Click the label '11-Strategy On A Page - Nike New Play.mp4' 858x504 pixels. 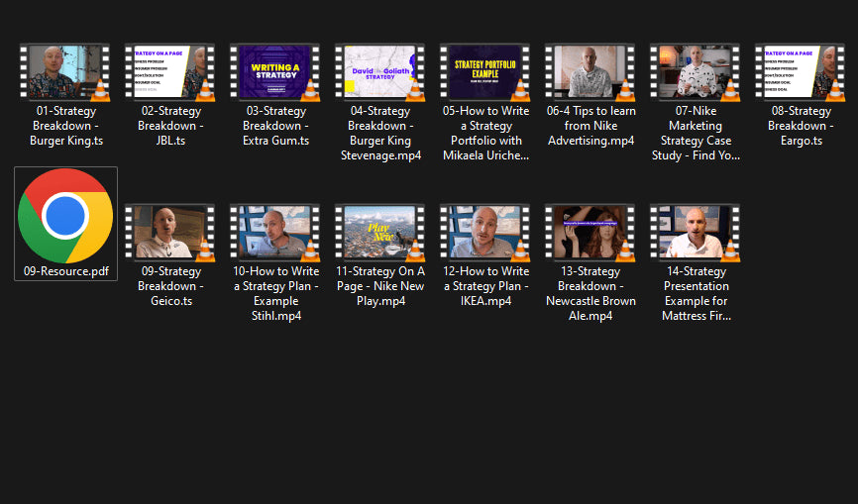[x=380, y=286]
